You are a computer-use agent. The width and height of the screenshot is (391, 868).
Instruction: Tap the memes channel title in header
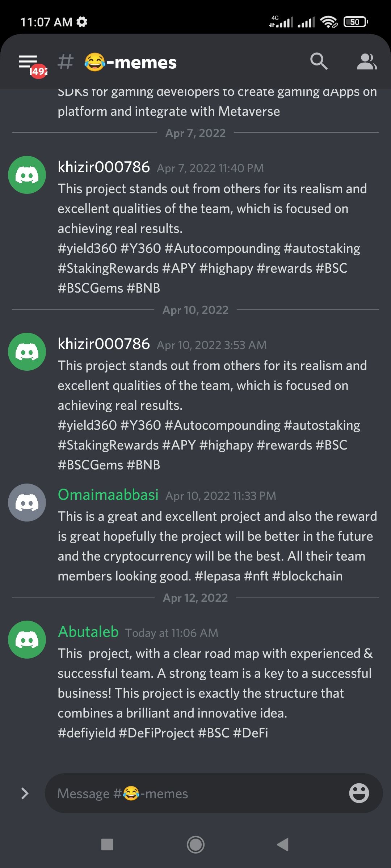(x=131, y=62)
